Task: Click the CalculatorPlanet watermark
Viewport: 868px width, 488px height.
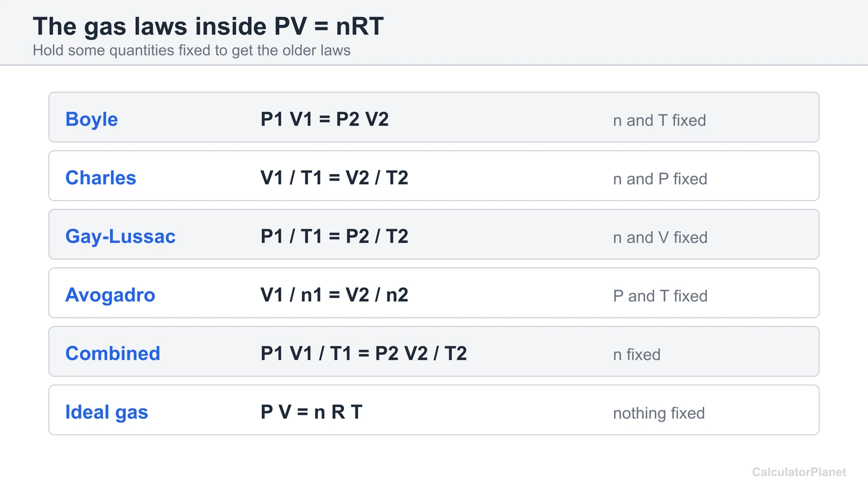Action: [x=799, y=472]
